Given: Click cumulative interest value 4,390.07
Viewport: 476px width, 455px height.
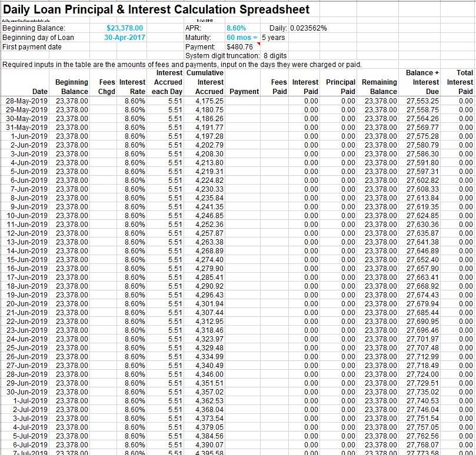Looking at the screenshot, I should click(209, 444).
